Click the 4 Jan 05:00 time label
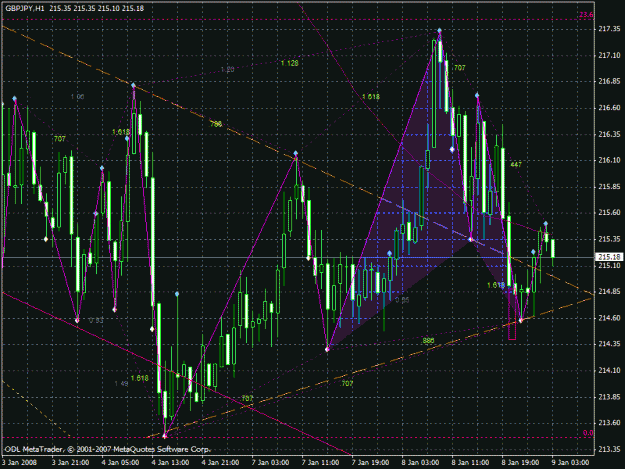 pos(120,462)
